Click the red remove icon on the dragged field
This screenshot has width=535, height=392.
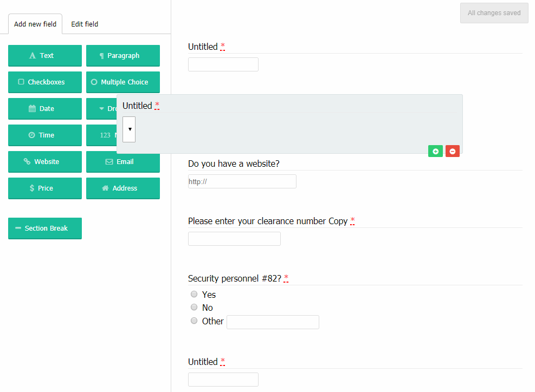pos(453,151)
